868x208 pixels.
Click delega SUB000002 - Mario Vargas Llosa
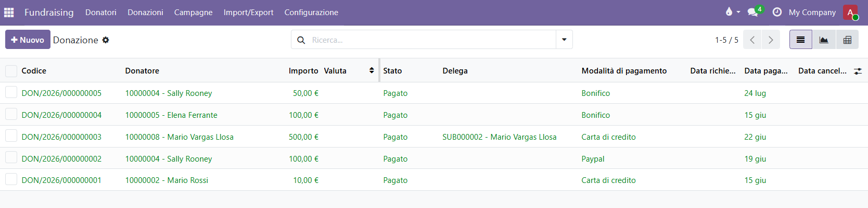click(500, 137)
